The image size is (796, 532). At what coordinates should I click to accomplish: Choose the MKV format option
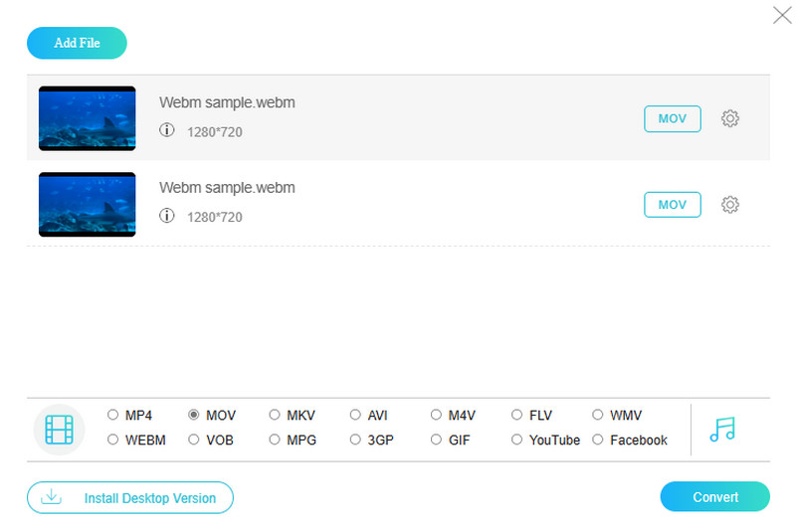tap(275, 416)
